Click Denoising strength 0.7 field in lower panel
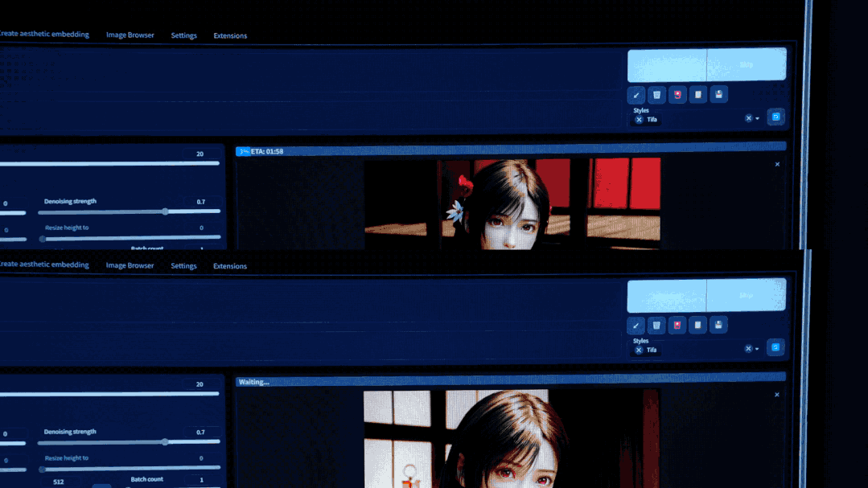 point(201,432)
